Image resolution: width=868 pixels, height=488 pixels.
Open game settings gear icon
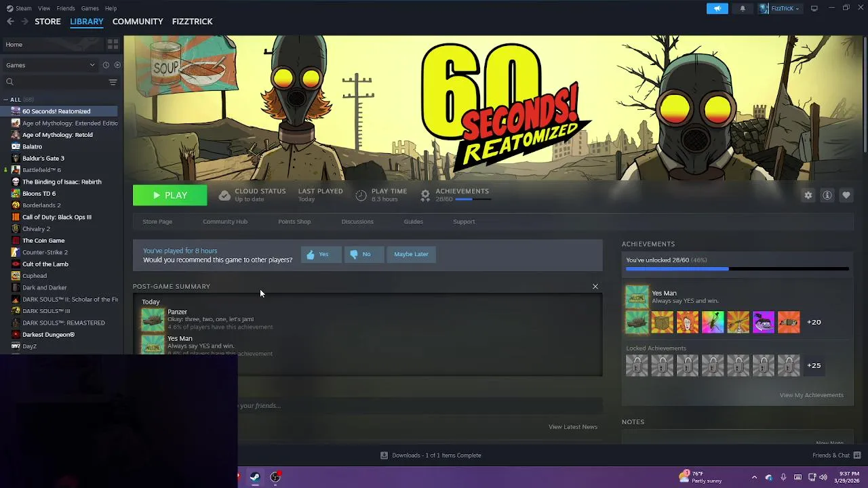[808, 195]
